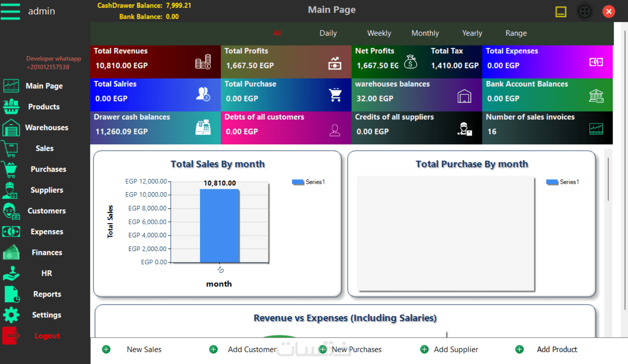This screenshot has width=628, height=364.
Task: Click the Finances cash stack icon
Action: click(11, 252)
